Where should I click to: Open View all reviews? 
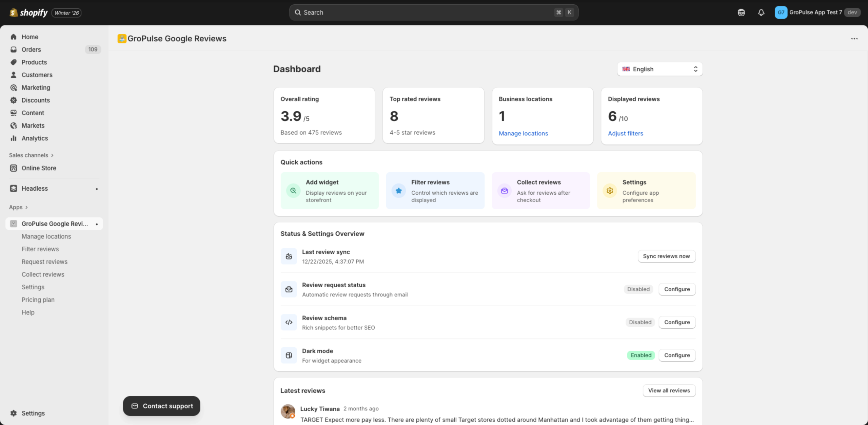point(669,390)
